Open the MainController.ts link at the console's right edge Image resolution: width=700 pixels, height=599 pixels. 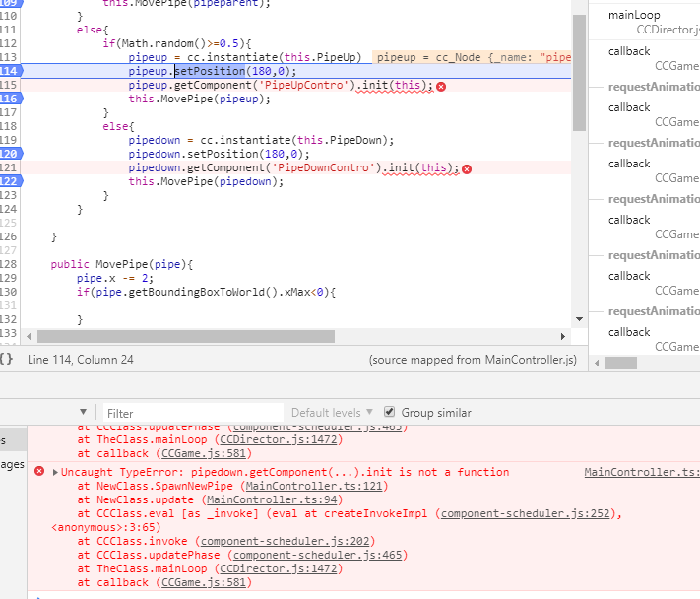[x=642, y=472]
